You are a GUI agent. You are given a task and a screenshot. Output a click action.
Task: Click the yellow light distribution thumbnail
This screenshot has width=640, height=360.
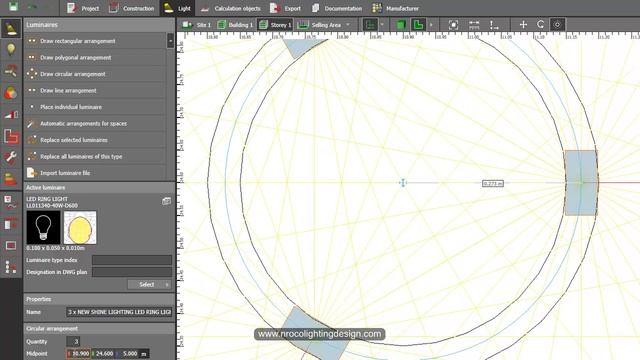(80, 227)
